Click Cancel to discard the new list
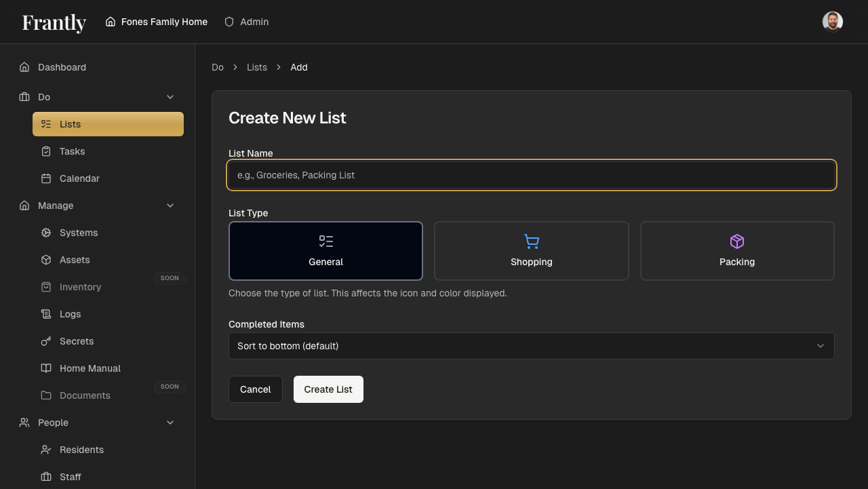 (256, 389)
